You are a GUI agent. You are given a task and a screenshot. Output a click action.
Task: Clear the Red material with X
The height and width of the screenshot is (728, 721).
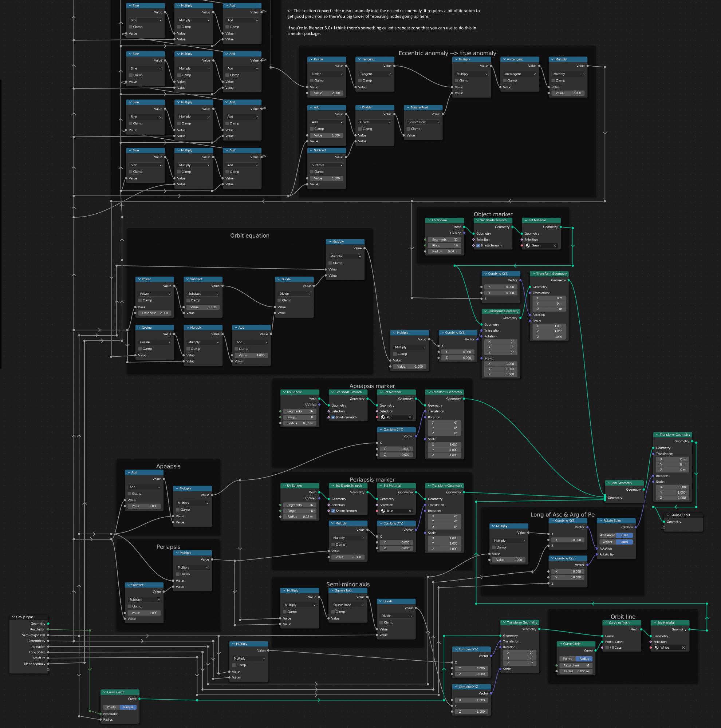(x=410, y=417)
